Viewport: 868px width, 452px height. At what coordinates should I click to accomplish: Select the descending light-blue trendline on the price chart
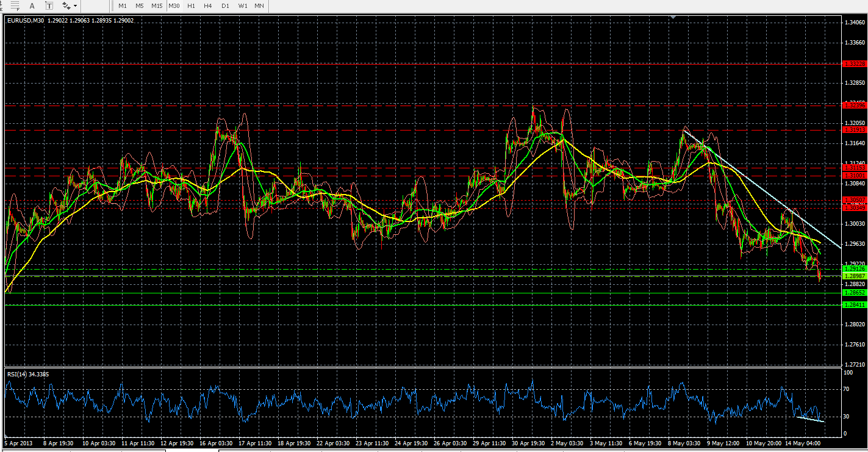click(x=762, y=190)
